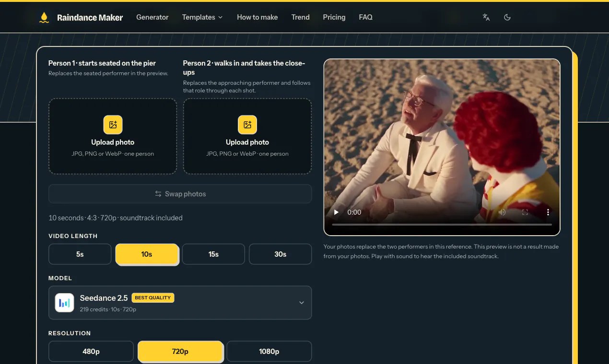Expand the Templates navigation dropdown
Viewport: 609px width, 364px height.
tap(202, 17)
